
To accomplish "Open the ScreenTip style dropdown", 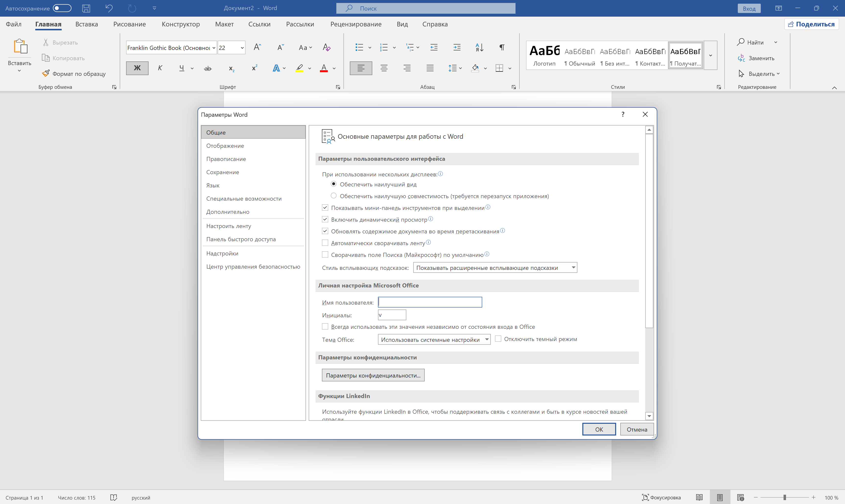I will coord(573,268).
